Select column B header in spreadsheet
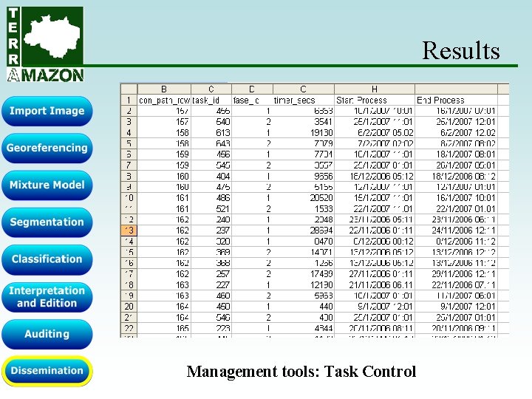This screenshot has height=399, width=532. 164,89
